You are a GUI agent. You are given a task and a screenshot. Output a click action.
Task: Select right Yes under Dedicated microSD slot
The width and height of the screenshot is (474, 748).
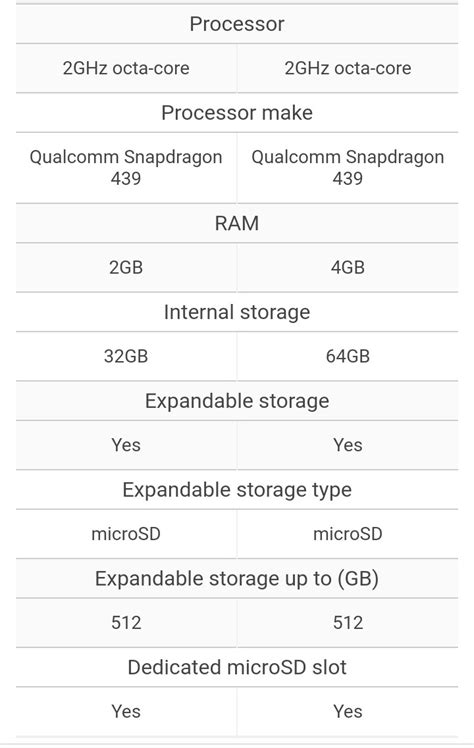[348, 711]
